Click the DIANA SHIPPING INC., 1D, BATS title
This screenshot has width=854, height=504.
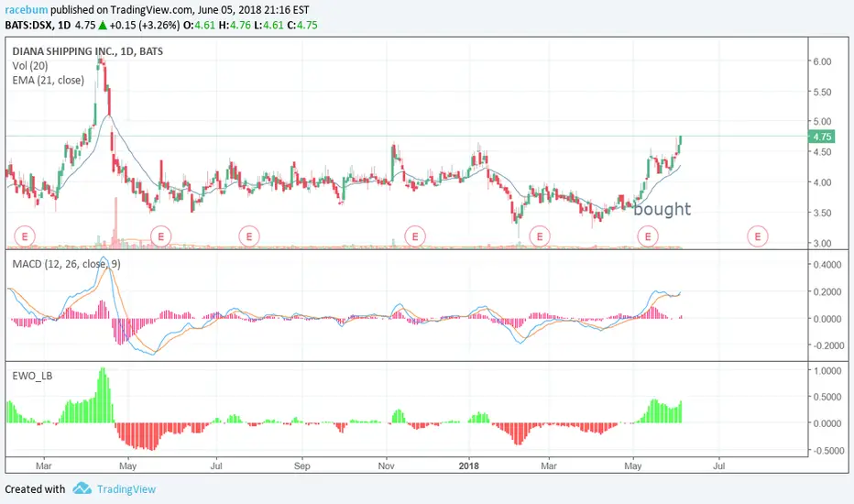click(88, 51)
